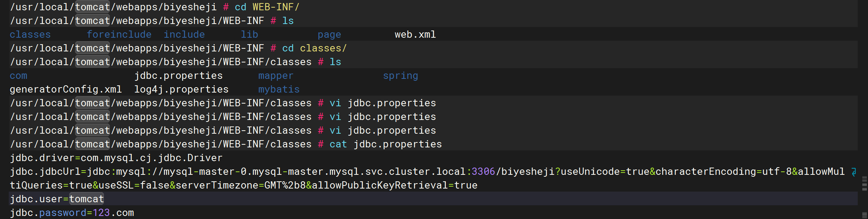Select the 'cd classes/' command text
The width and height of the screenshot is (868, 219).
coord(315,48)
